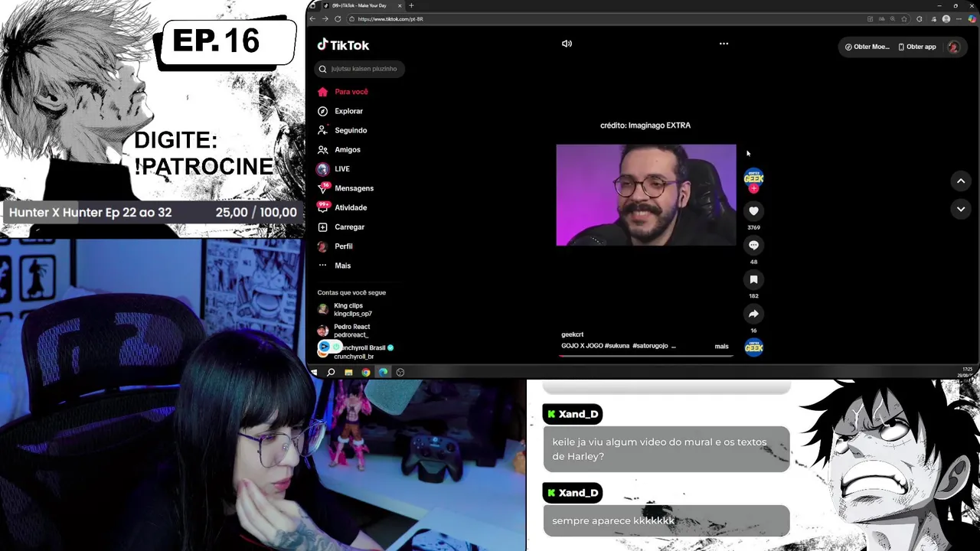Image resolution: width=980 pixels, height=551 pixels.
Task: Open the spinning sound disc icon
Action: click(753, 347)
